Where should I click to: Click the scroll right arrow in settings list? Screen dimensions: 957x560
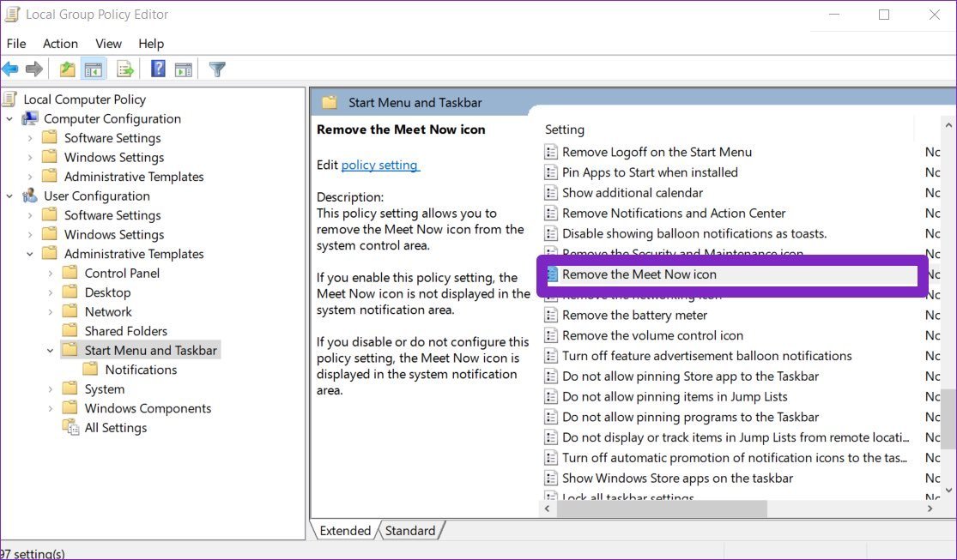coord(930,509)
